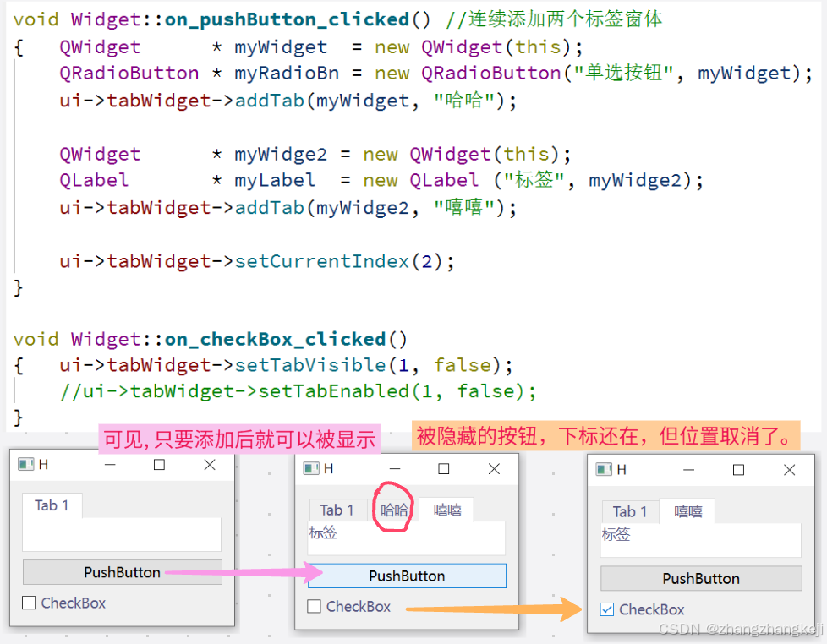
Task: Click the "单选按钮" string in code
Action: (x=623, y=73)
